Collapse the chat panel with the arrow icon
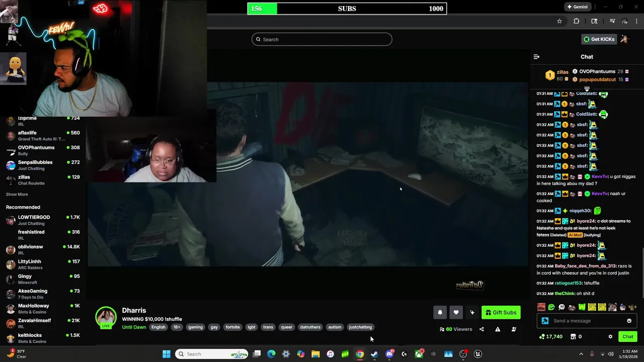Screen dimensions: 644x362 pyautogui.click(x=536, y=57)
